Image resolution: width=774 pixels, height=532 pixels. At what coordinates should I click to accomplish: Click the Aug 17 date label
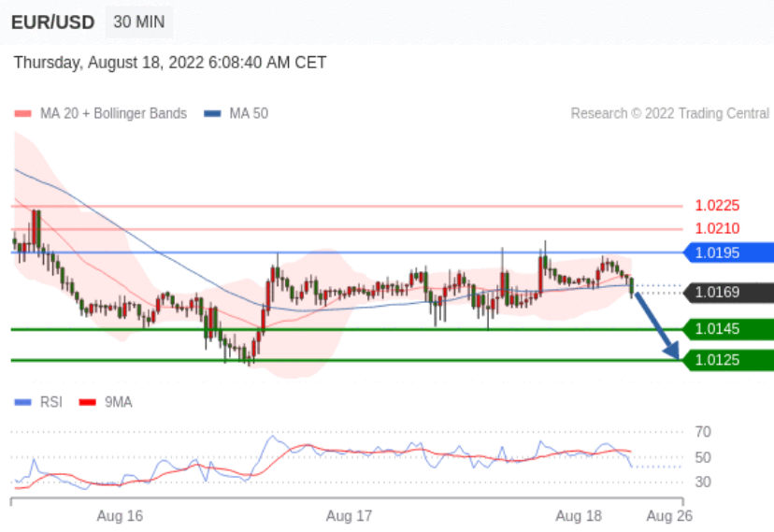point(349,516)
